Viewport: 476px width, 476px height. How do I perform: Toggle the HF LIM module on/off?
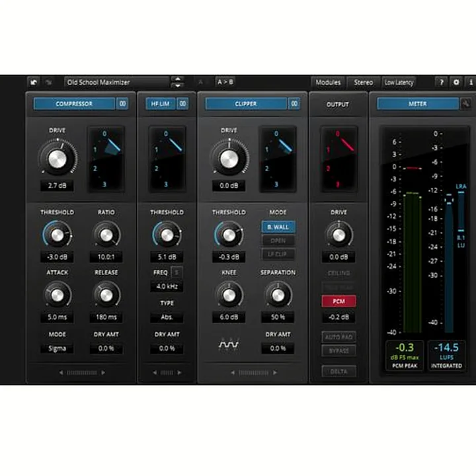(160, 104)
